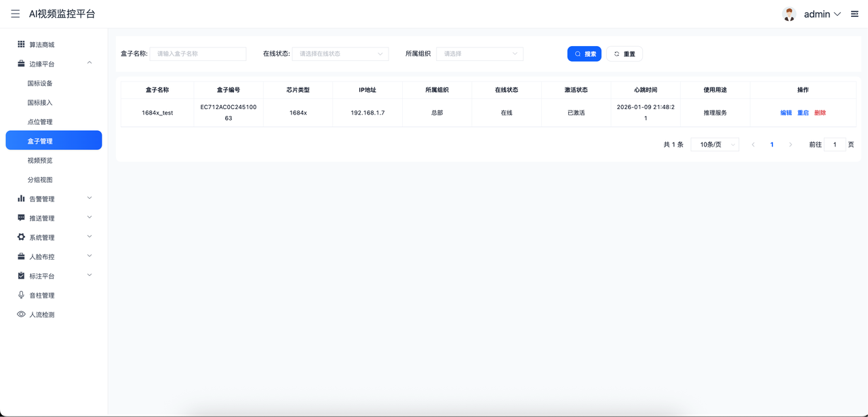The height and width of the screenshot is (417, 868).
Task: Click the 告警管理 bar chart icon
Action: pos(21,199)
